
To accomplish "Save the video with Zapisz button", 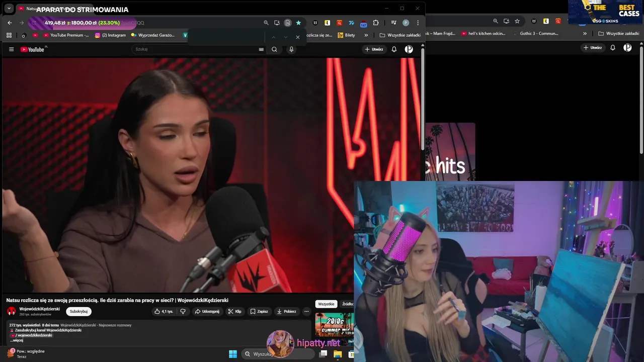I will 259,311.
